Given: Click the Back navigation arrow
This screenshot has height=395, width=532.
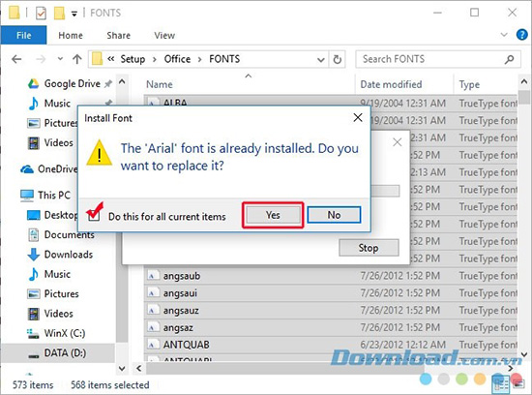Looking at the screenshot, I should tap(16, 59).
